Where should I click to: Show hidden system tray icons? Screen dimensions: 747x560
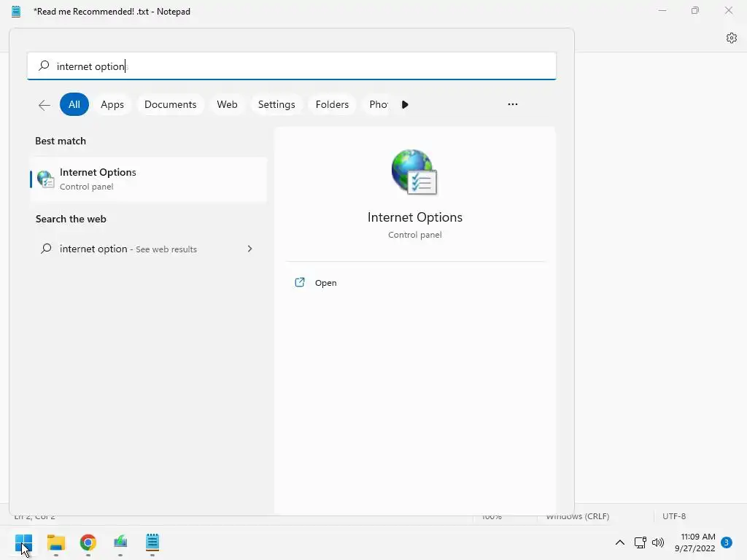coord(620,542)
